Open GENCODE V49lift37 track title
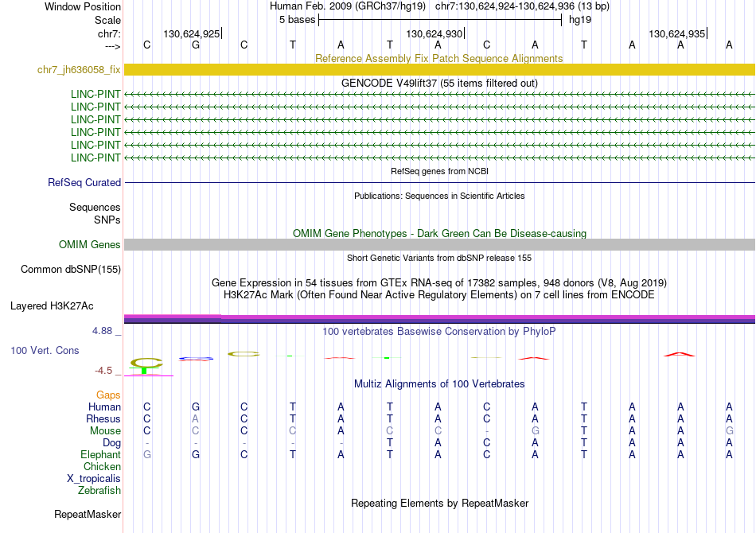 pyautogui.click(x=439, y=83)
